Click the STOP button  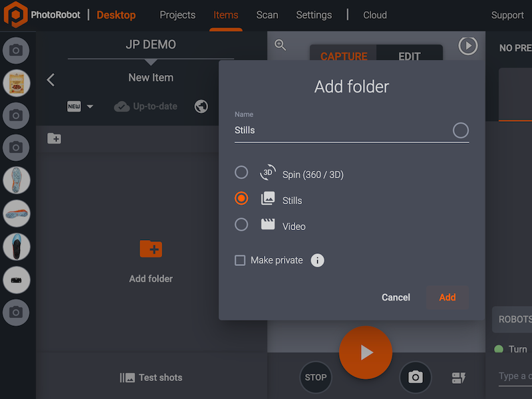pyautogui.click(x=315, y=377)
